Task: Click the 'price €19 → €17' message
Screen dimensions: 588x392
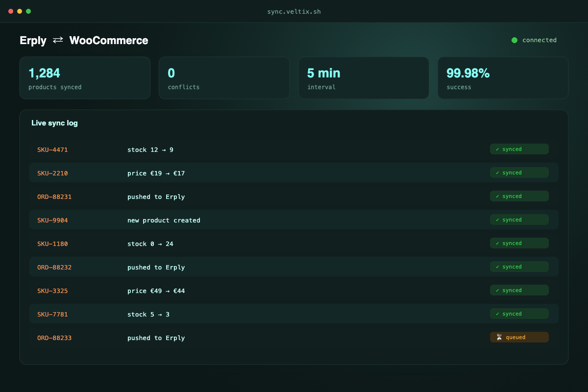Action: [x=156, y=173]
